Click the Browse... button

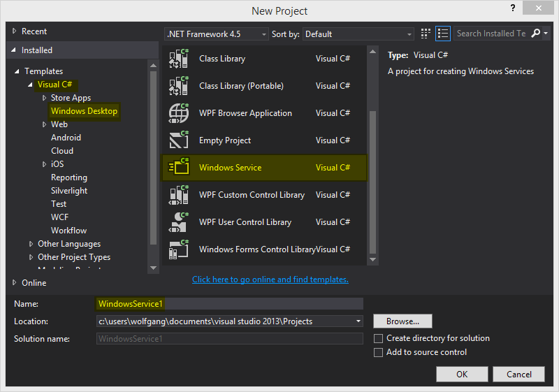[x=402, y=321]
